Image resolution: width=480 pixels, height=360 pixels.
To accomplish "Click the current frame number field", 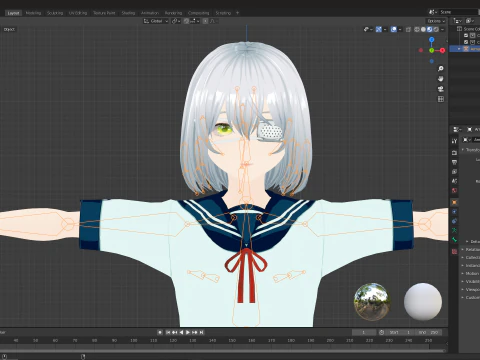I will tap(364, 332).
